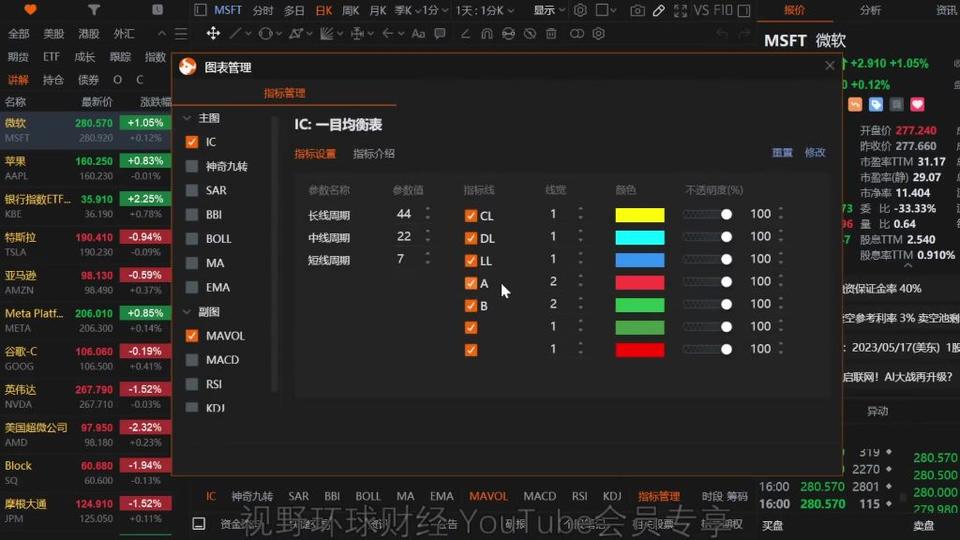Adjust the opacity slider for line A
Screen dimensions: 960x540
[707, 282]
